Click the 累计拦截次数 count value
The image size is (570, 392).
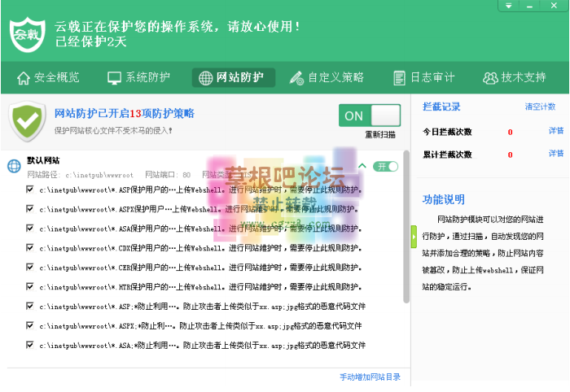tap(510, 155)
